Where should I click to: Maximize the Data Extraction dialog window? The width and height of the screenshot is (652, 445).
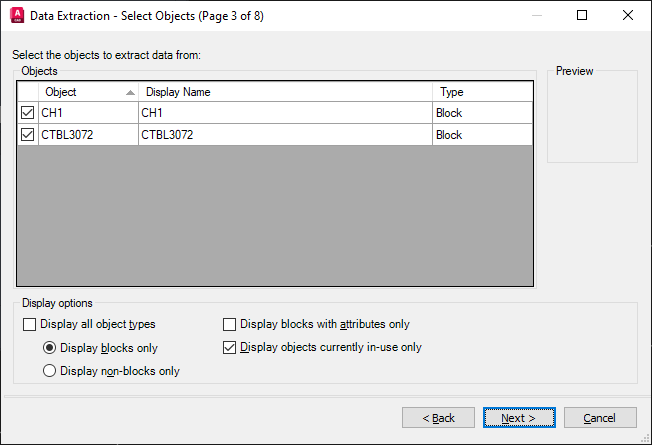(583, 16)
